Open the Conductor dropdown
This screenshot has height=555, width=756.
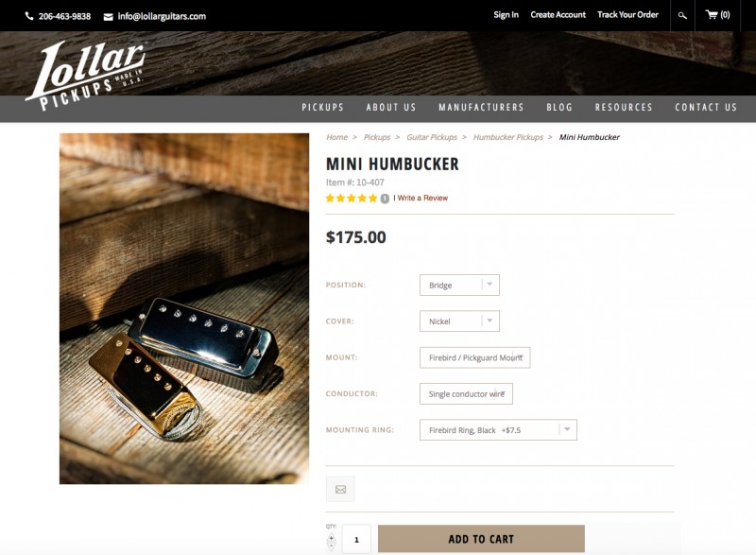[466, 394]
